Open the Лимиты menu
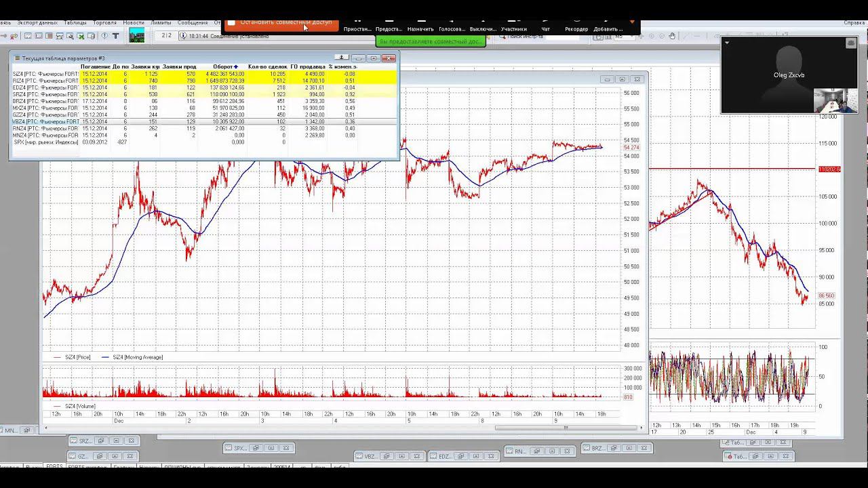This screenshot has height=488, width=868. [x=161, y=22]
